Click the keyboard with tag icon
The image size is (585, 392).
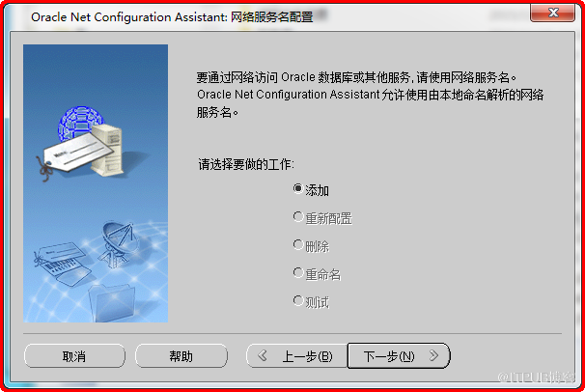click(x=60, y=264)
